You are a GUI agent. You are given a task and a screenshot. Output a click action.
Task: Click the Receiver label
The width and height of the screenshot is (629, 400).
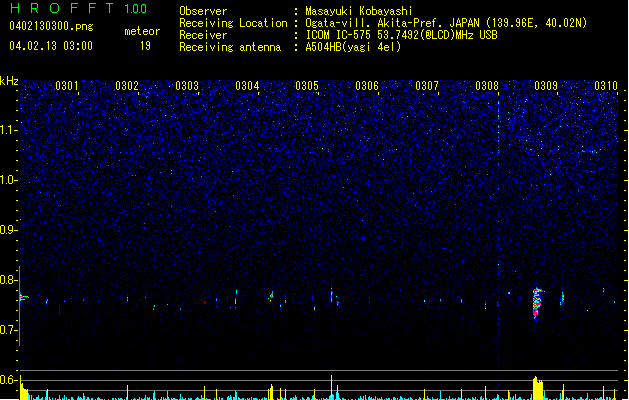pyautogui.click(x=203, y=35)
